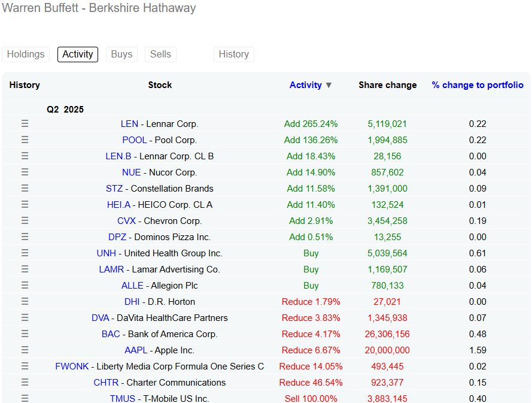
Task: Click the share change value 20,000,000
Action: pyautogui.click(x=387, y=350)
